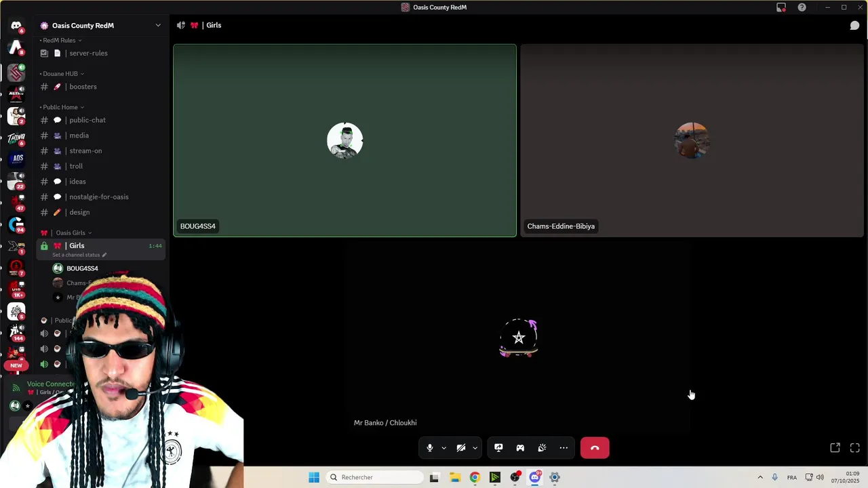Open the nostalgie-for-oasis channel
This screenshot has height=488, width=868.
click(x=101, y=197)
